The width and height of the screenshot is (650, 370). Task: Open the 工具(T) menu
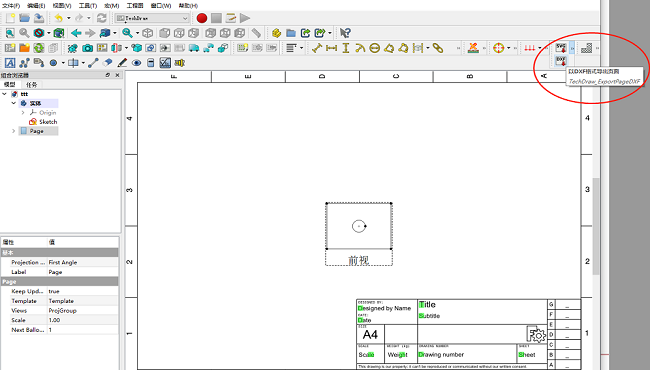tap(88, 6)
